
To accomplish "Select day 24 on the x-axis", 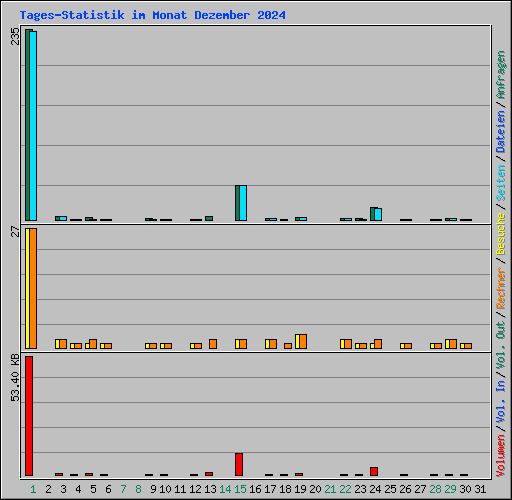I will [375, 489].
